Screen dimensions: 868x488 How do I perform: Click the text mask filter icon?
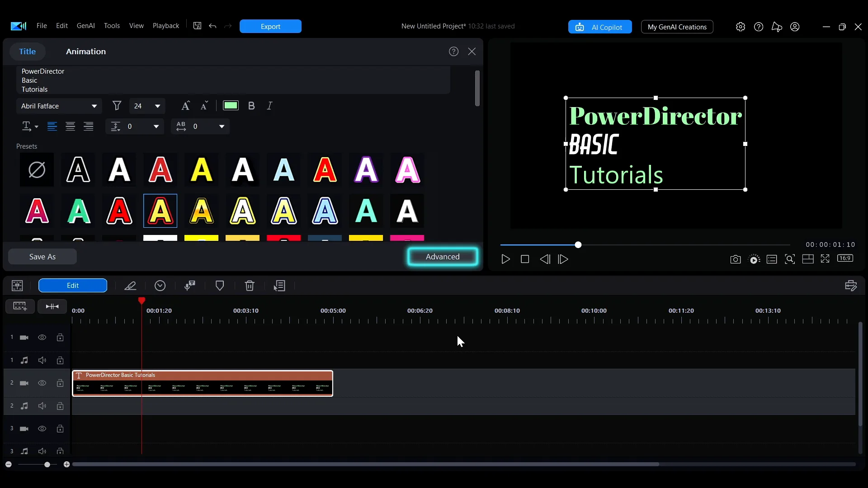click(117, 106)
